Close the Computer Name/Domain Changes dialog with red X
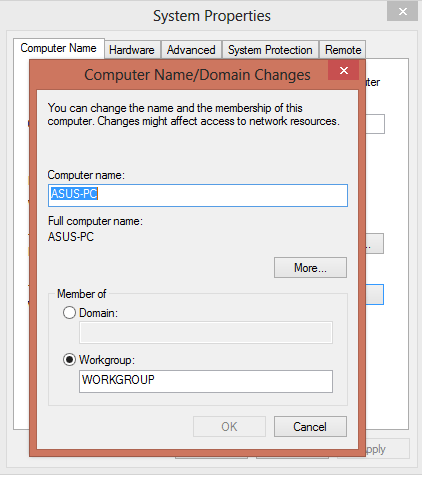Image resolution: width=422 pixels, height=487 pixels. click(344, 70)
